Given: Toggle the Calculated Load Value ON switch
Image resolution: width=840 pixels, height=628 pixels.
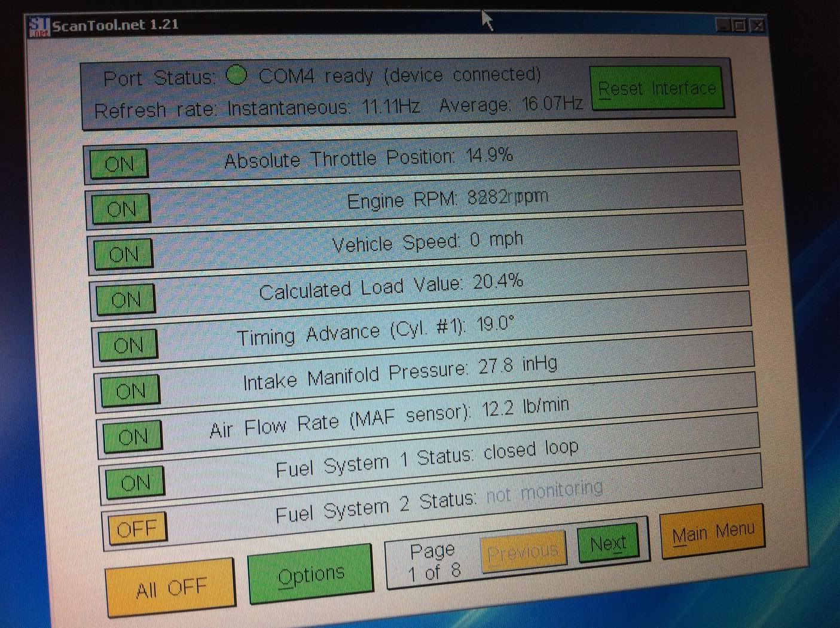Looking at the screenshot, I should (126, 299).
